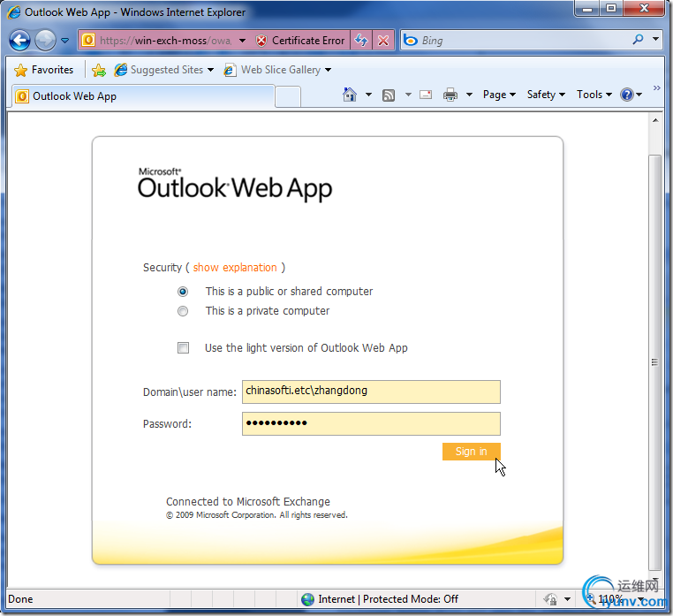Open a new blank tab

click(x=288, y=96)
